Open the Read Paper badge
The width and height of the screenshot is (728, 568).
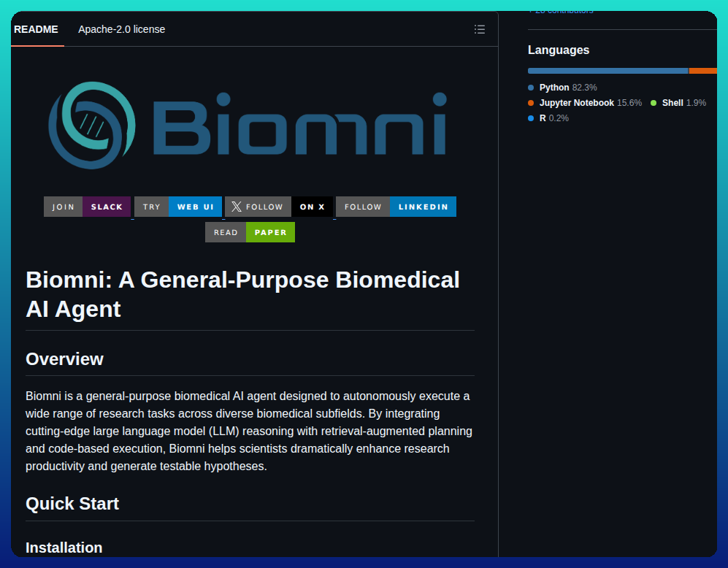(x=250, y=232)
